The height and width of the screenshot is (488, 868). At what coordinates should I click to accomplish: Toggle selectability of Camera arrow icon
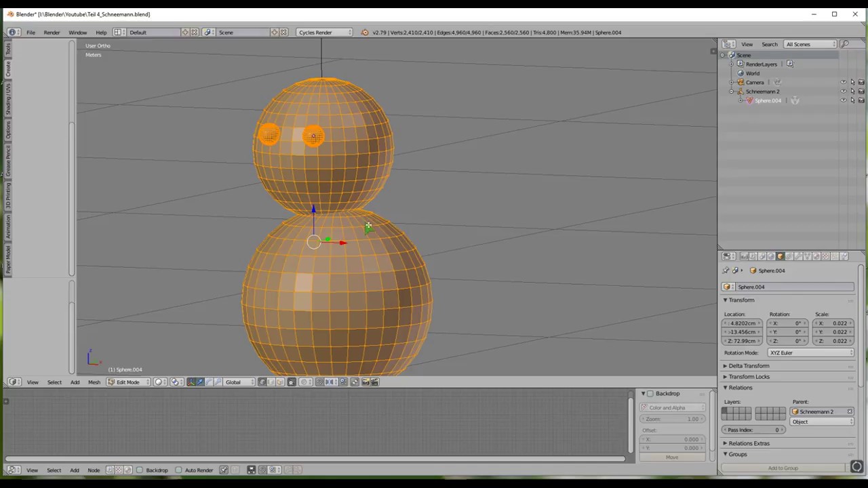[x=852, y=83]
